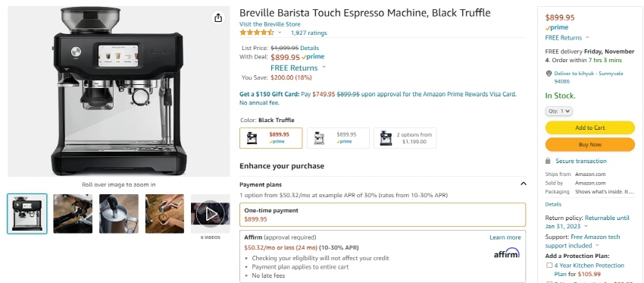The image size is (644, 283).
Task: Select the portafilter close-up thumbnail
Action: (x=73, y=213)
